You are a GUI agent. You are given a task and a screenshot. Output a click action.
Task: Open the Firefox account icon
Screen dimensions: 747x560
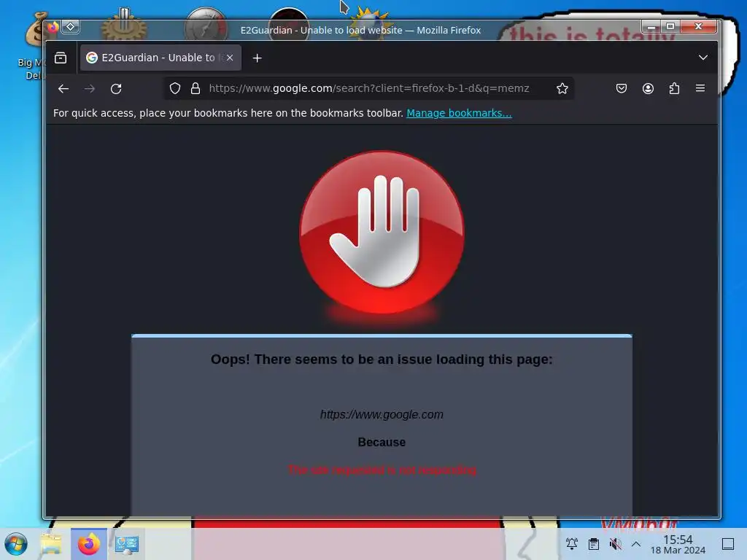click(648, 88)
